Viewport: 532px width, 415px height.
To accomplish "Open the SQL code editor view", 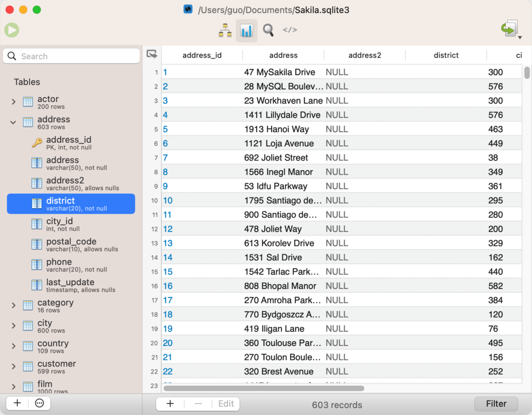I will (x=290, y=30).
